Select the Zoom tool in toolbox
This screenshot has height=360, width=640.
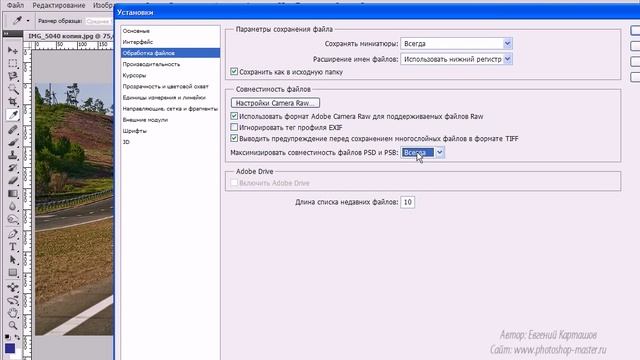pos(13,325)
